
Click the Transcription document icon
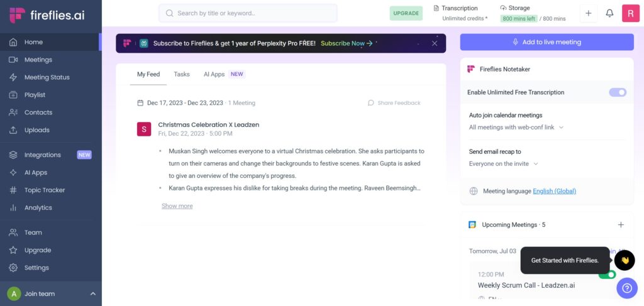tap(436, 8)
